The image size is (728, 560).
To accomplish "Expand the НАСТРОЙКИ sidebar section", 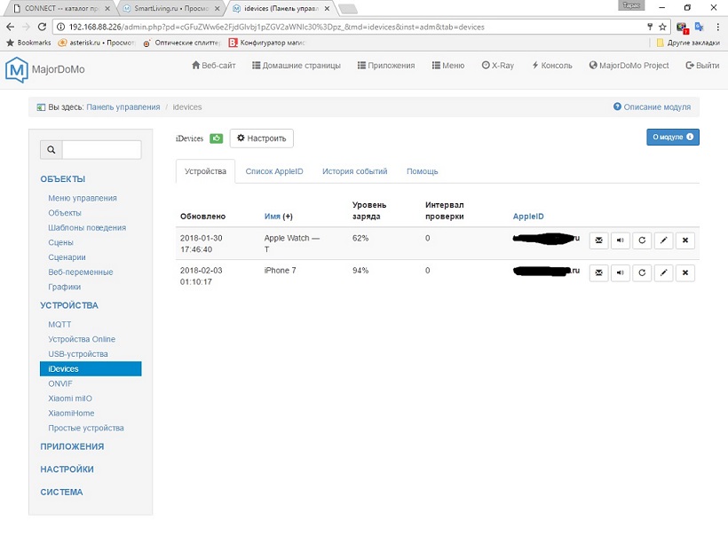I will (x=67, y=469).
